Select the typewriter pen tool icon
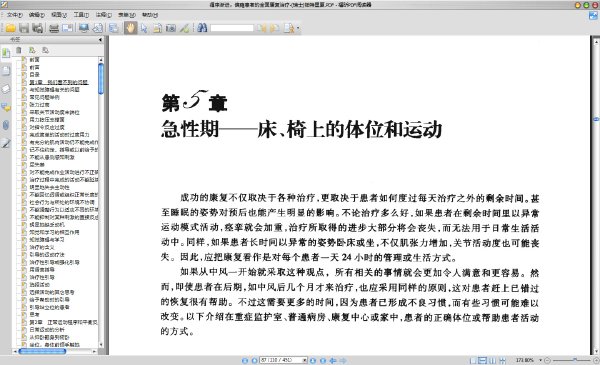Viewport: 600px width, 365px height. [184, 28]
